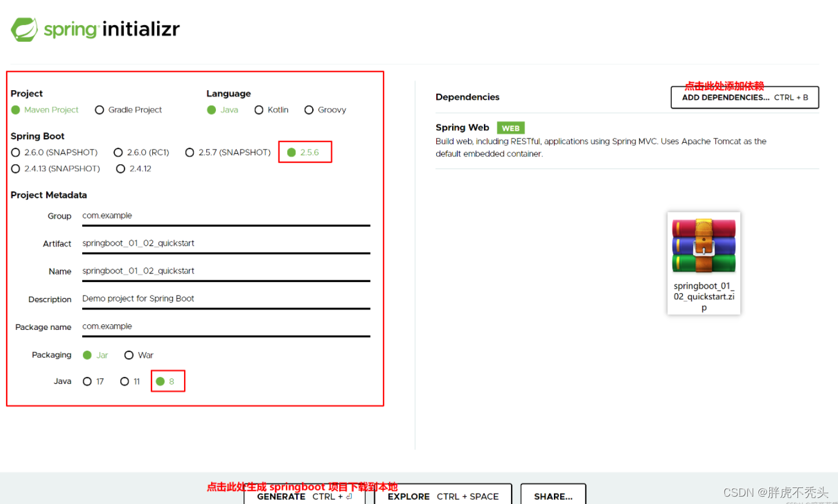Select Spring Boot 2.5.7 (SNAPSHOT)
Image resolution: width=838 pixels, height=504 pixels.
pos(228,152)
